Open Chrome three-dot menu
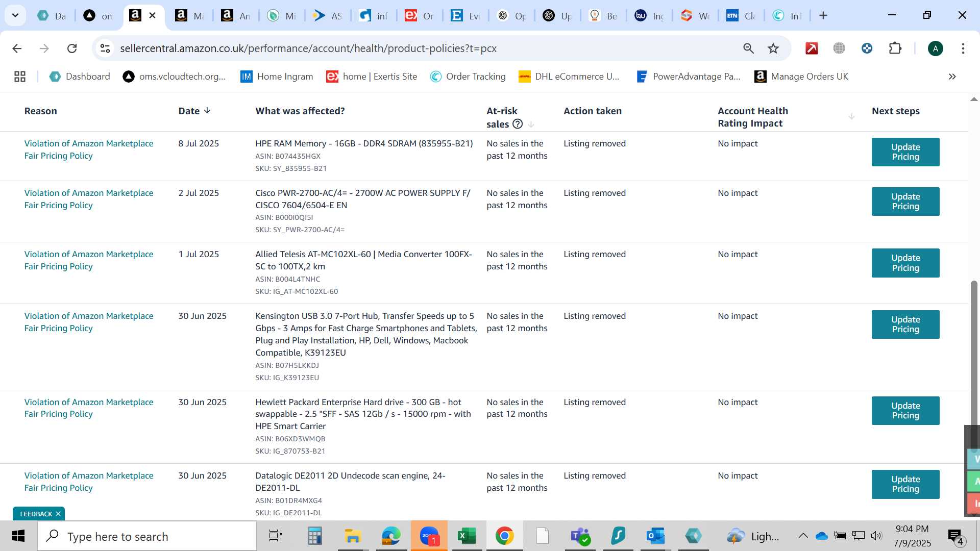980x551 pixels. point(963,48)
